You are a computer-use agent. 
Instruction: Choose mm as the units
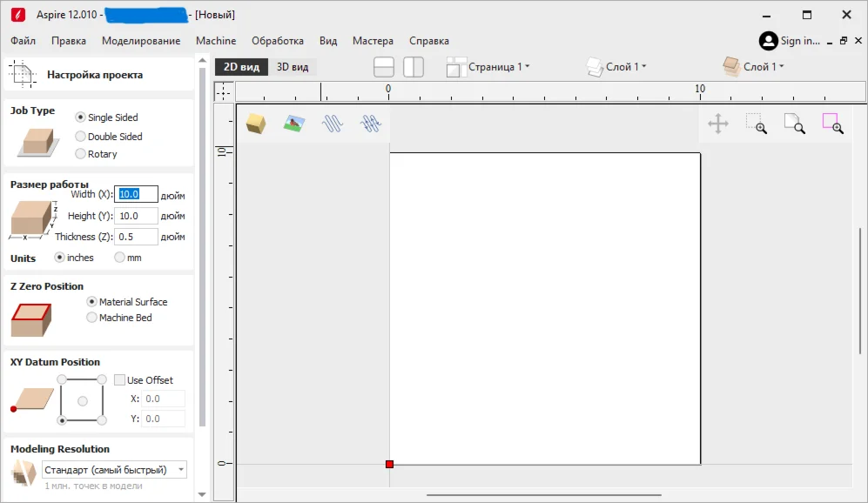[120, 258]
